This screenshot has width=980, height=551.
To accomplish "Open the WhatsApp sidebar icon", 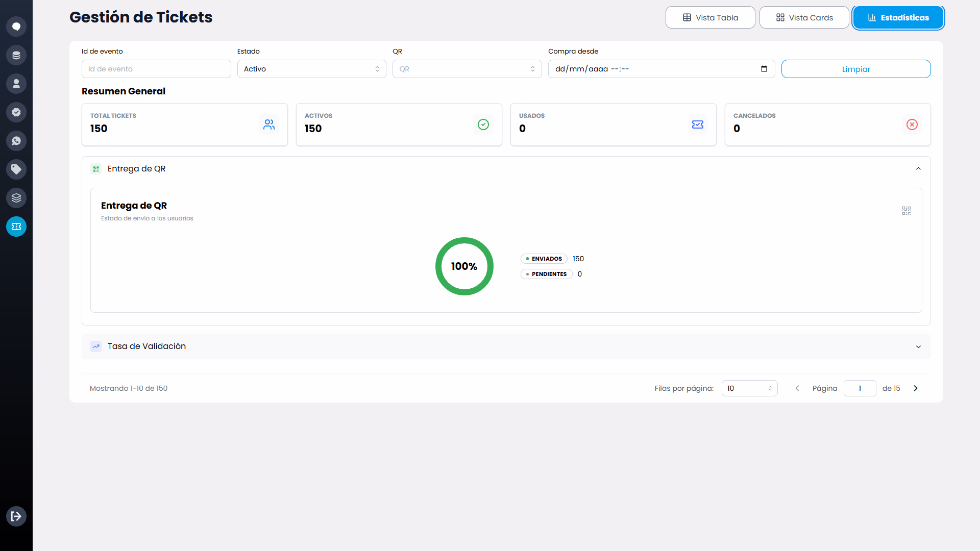I will pos(16,141).
